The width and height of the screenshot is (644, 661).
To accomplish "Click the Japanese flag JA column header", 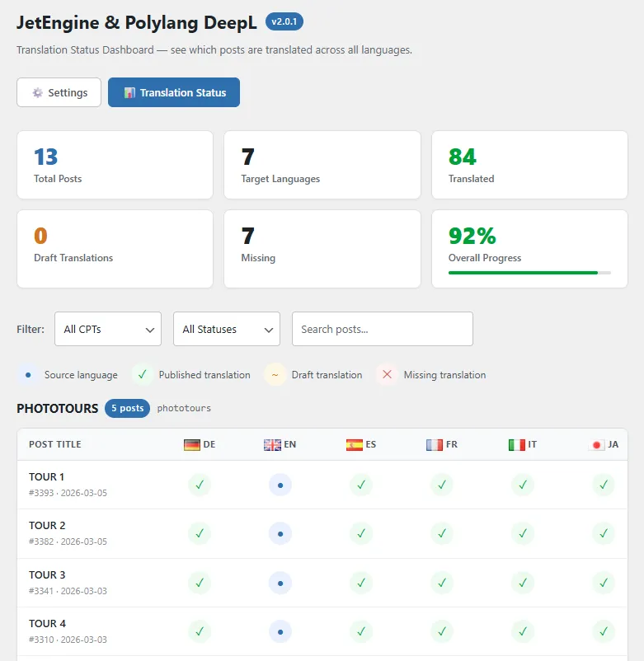I will coord(604,444).
